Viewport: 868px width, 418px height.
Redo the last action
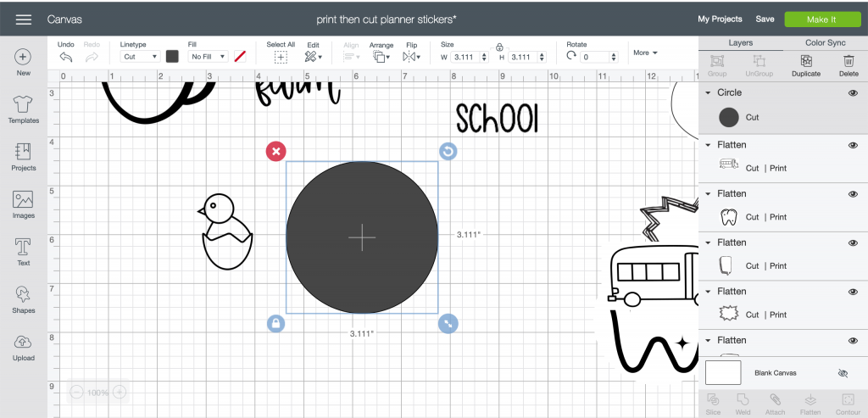(92, 57)
